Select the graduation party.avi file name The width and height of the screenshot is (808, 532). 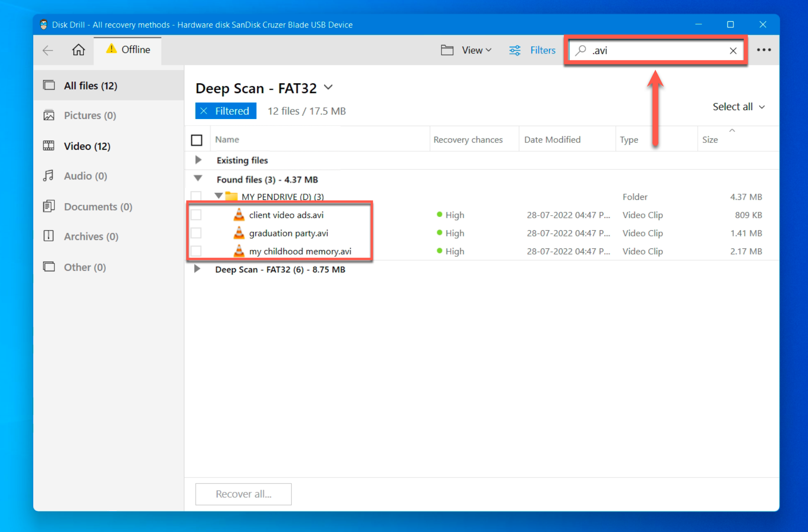(x=288, y=233)
